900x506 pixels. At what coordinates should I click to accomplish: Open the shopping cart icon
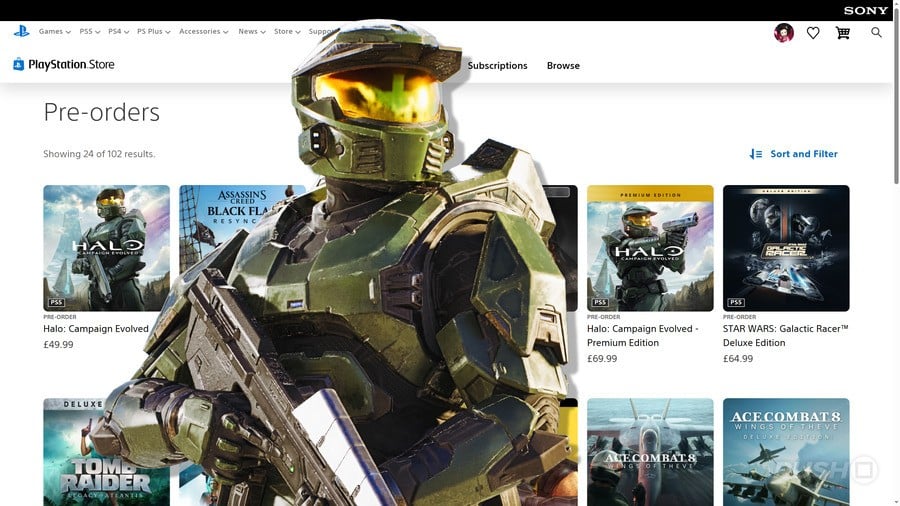click(x=843, y=33)
